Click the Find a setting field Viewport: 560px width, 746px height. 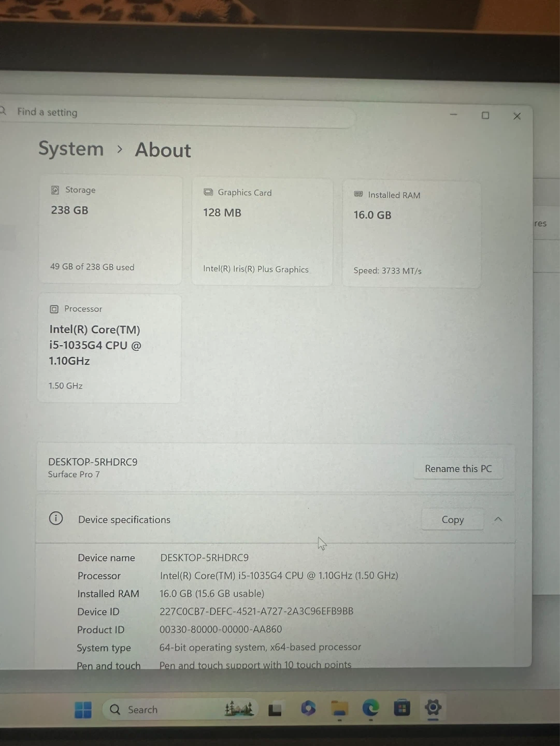(176, 113)
